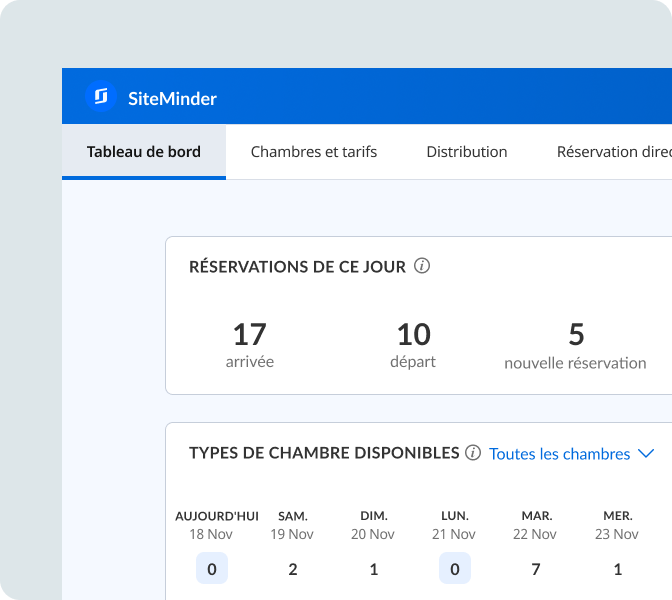Viewport: 672px width, 600px height.
Task: Select Sam. 19 Nov availability value
Action: pos(293,569)
